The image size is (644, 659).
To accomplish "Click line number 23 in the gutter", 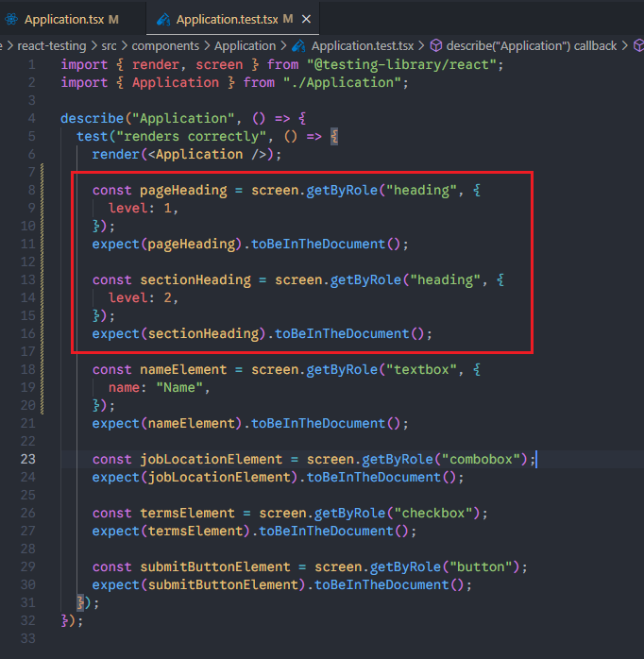I will 27,459.
